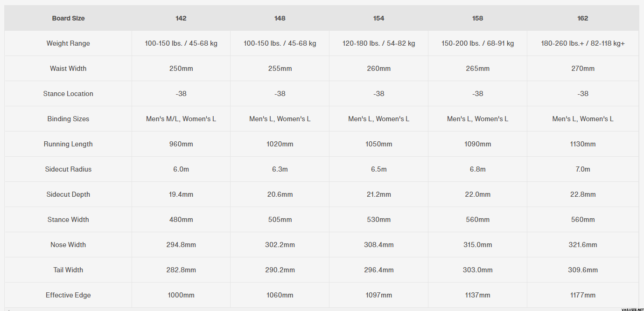Select the 142 board size column header
644x311 pixels.
coord(181,18)
